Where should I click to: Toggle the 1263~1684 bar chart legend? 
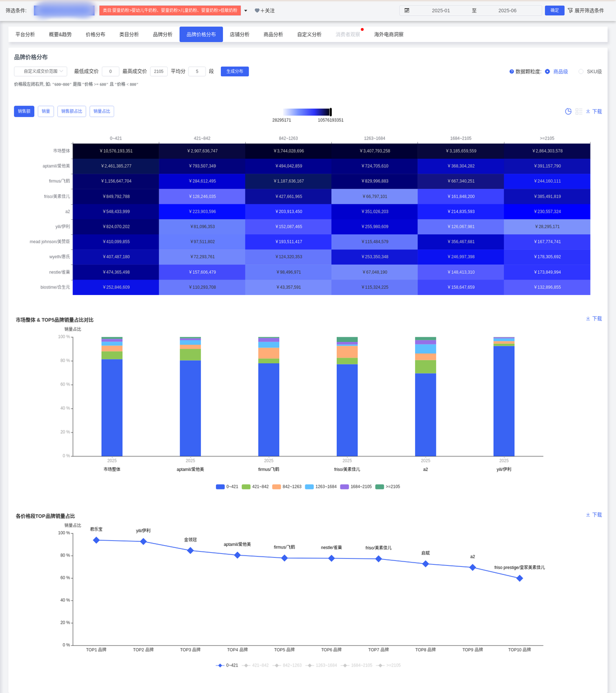pyautogui.click(x=321, y=487)
